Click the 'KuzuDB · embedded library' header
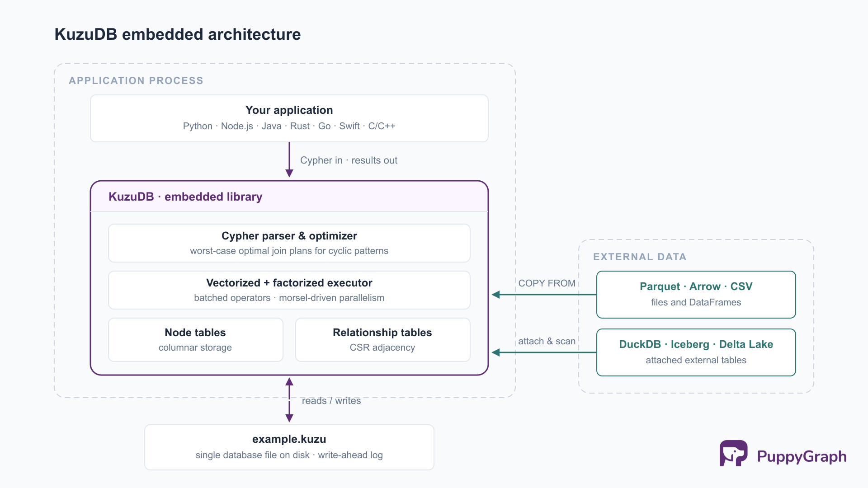The image size is (868, 488). [185, 197]
